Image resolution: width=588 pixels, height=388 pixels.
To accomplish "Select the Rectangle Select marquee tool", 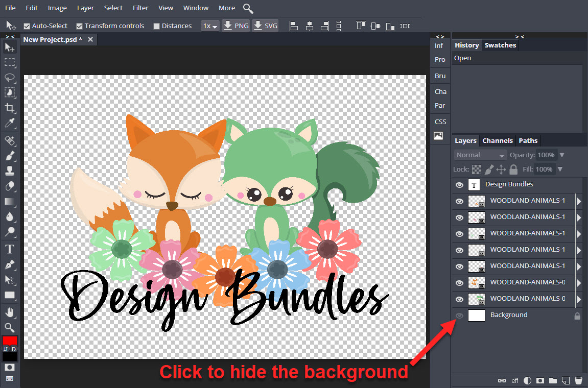I will tap(10, 62).
